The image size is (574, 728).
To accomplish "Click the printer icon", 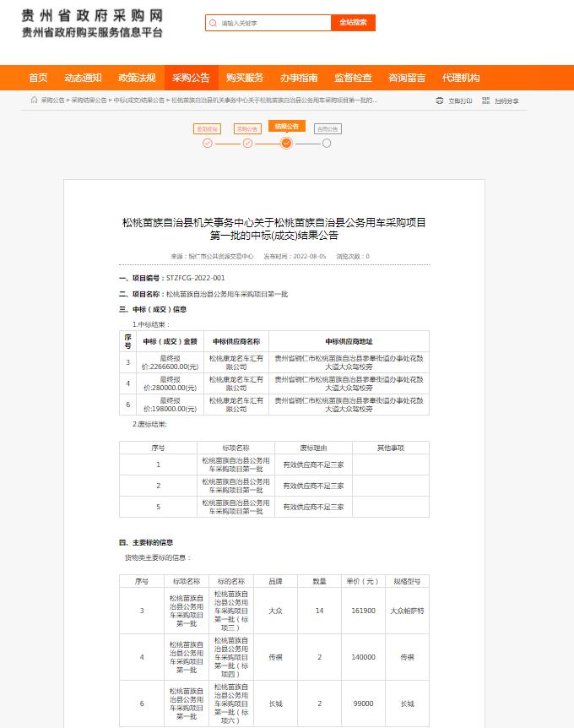I will [440, 101].
